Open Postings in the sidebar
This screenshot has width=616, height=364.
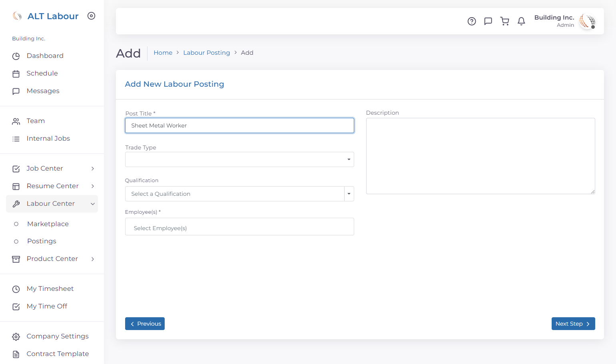[42, 241]
